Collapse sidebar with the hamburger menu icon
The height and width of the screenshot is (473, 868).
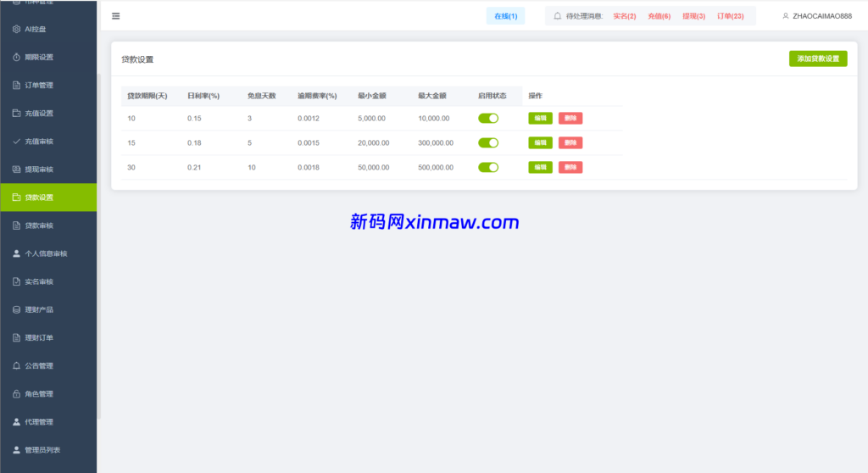click(x=115, y=16)
